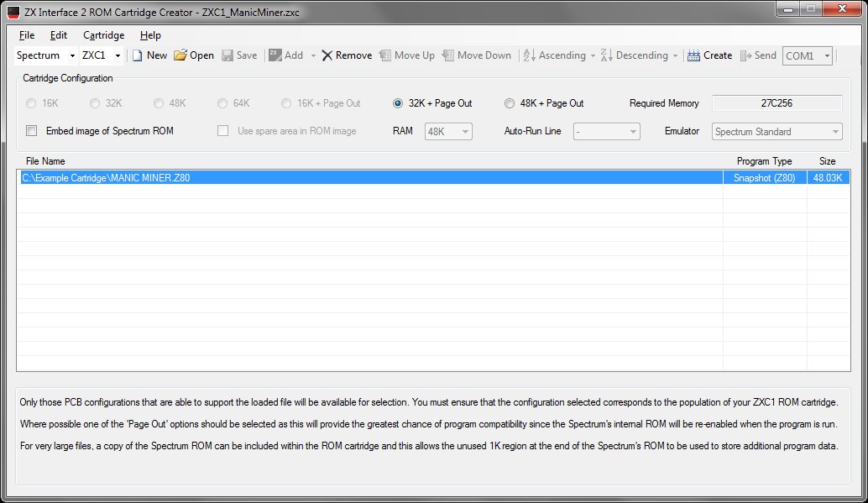Viewport: 868px width, 503px height.
Task: Click the application icon in the title bar
Action: click(13, 13)
